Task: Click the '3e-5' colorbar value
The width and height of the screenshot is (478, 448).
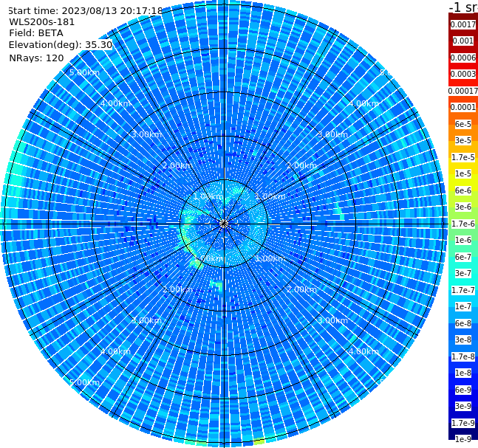Action: [x=463, y=140]
